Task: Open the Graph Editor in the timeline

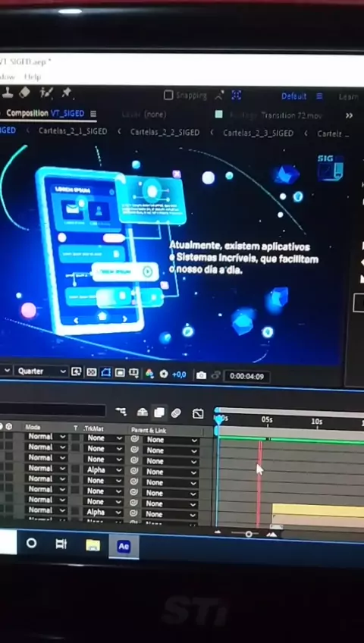Action: 198,414
